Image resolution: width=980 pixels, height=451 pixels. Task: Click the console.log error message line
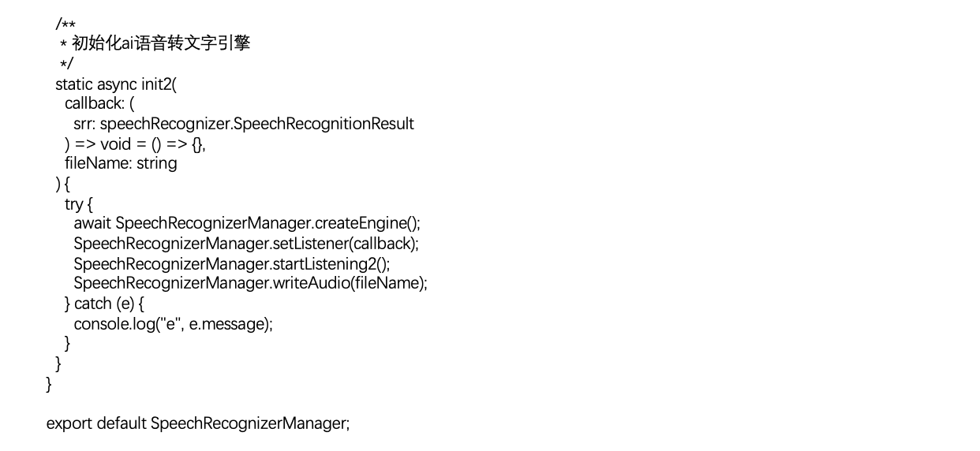pyautogui.click(x=173, y=323)
